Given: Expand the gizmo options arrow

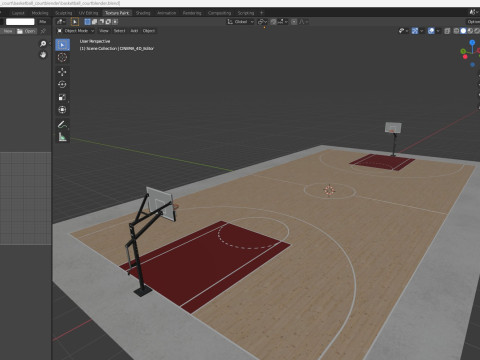Looking at the screenshot, I should (422, 31).
